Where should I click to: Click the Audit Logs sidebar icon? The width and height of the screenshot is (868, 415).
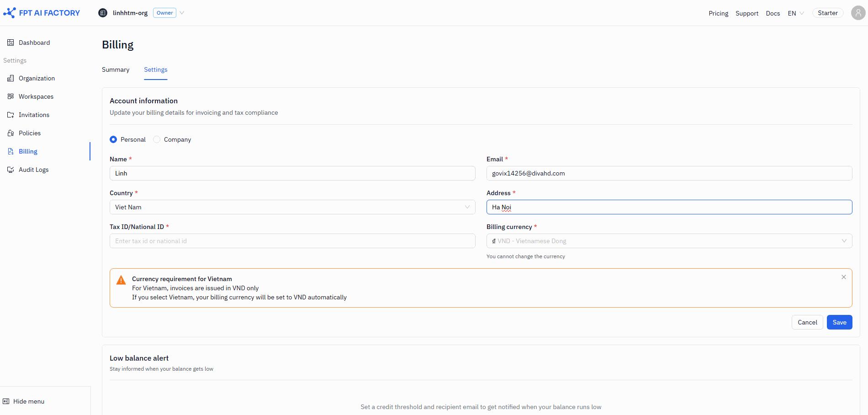[x=11, y=170]
